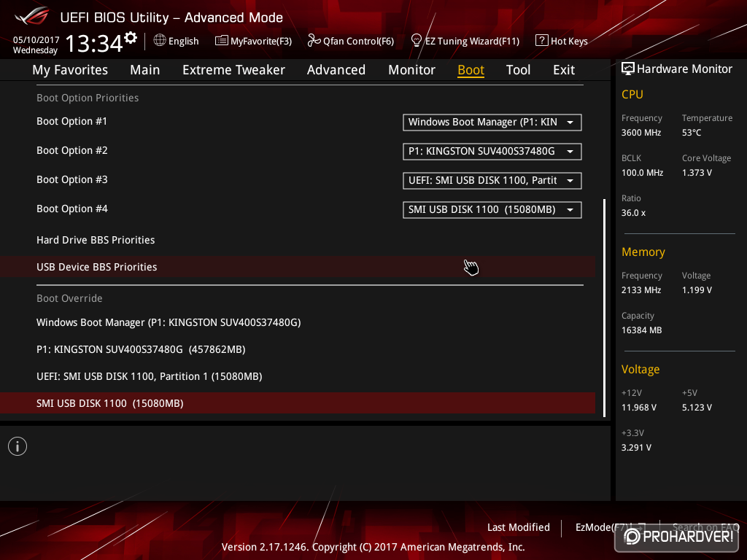
Task: Click the page scrollbar thumb
Action: (x=604, y=308)
